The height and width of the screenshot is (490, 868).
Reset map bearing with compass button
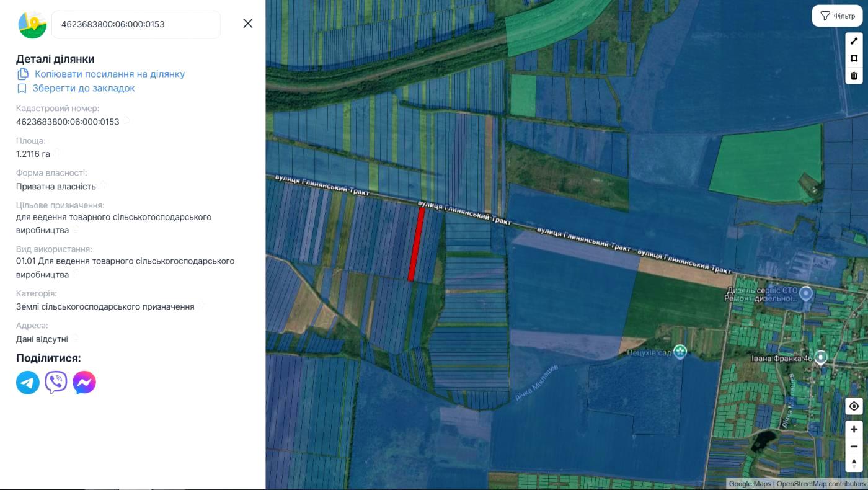tap(854, 463)
